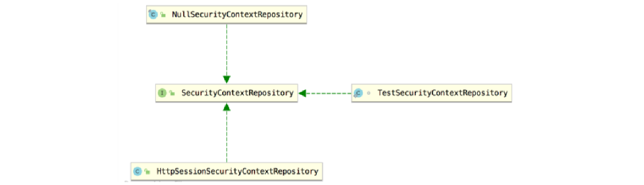Click the green interface icon of SecurityContextRepository
Viewport: 644px width, 185px height.
(163, 92)
